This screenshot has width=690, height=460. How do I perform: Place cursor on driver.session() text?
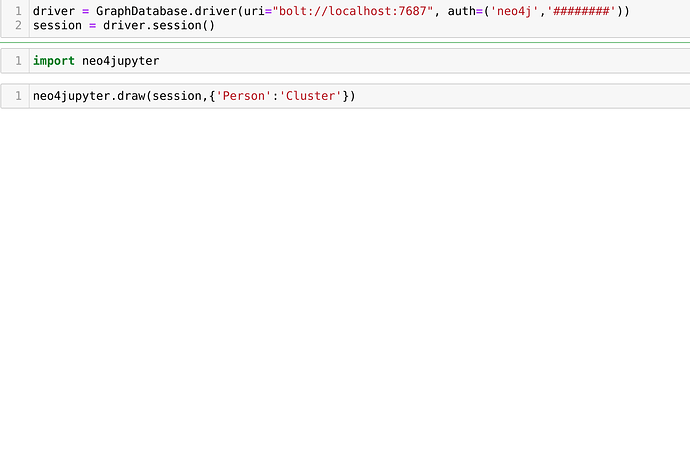(x=159, y=26)
